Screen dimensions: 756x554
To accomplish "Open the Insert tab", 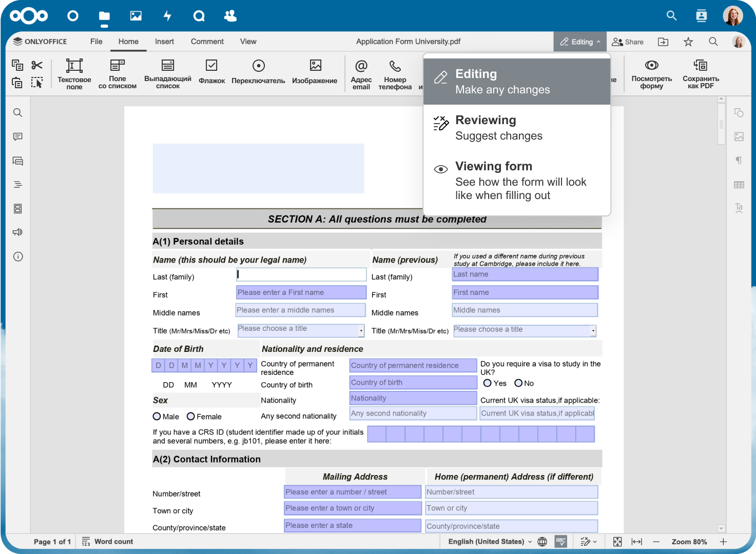I will tap(164, 42).
